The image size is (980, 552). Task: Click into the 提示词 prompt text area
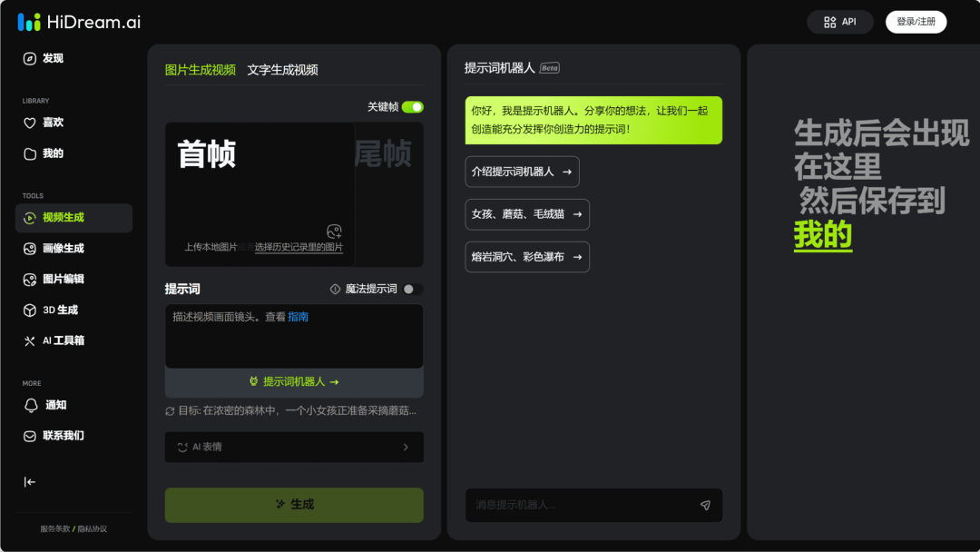294,336
